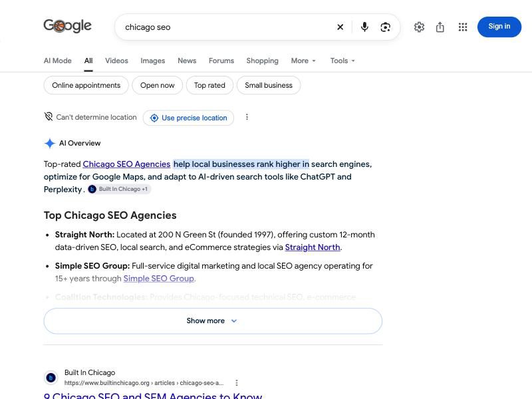Open Chicago SEO Agencies link
Image resolution: width=532 pixels, height=399 pixels.
(126, 164)
